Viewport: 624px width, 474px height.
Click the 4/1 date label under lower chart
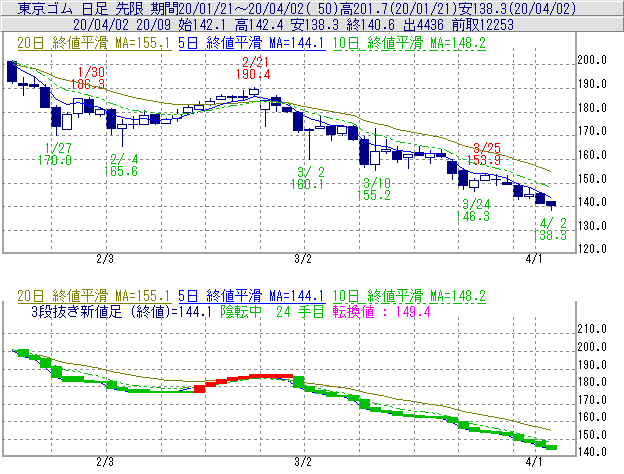[x=534, y=462]
